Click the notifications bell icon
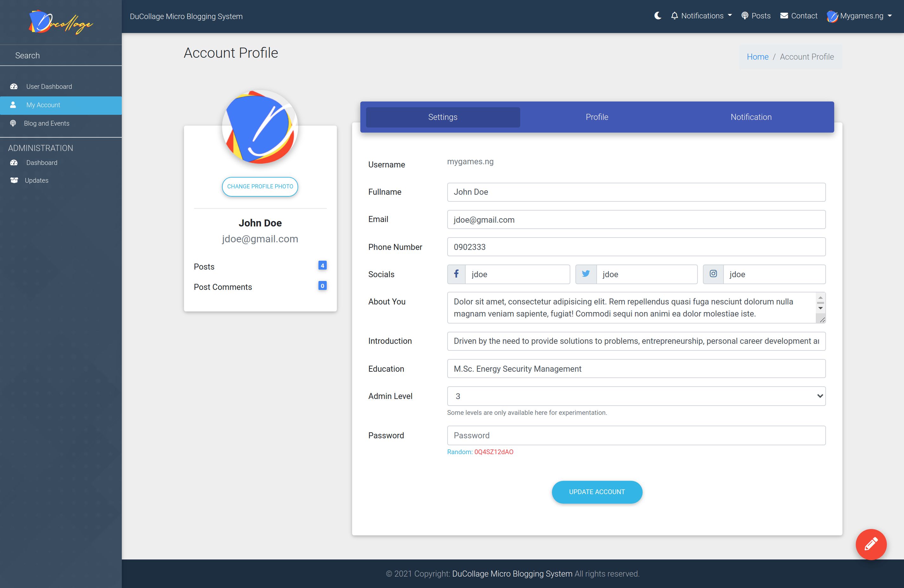 point(674,16)
